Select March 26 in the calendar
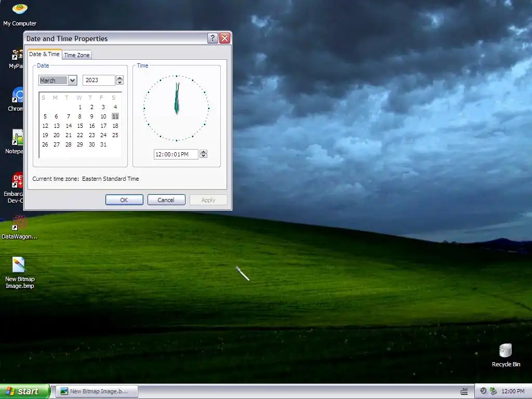Image resolution: width=532 pixels, height=399 pixels. [45, 144]
